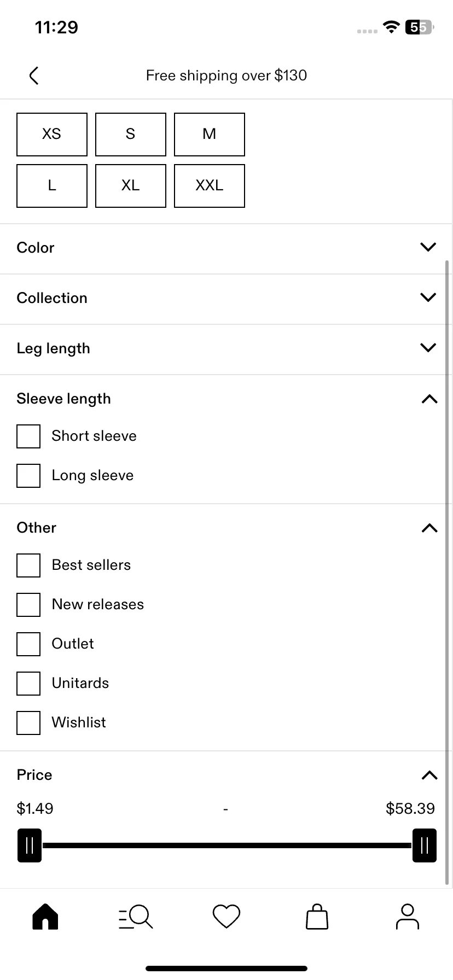The height and width of the screenshot is (980, 453).
Task: Click the maximum price slider handle
Action: tap(425, 845)
